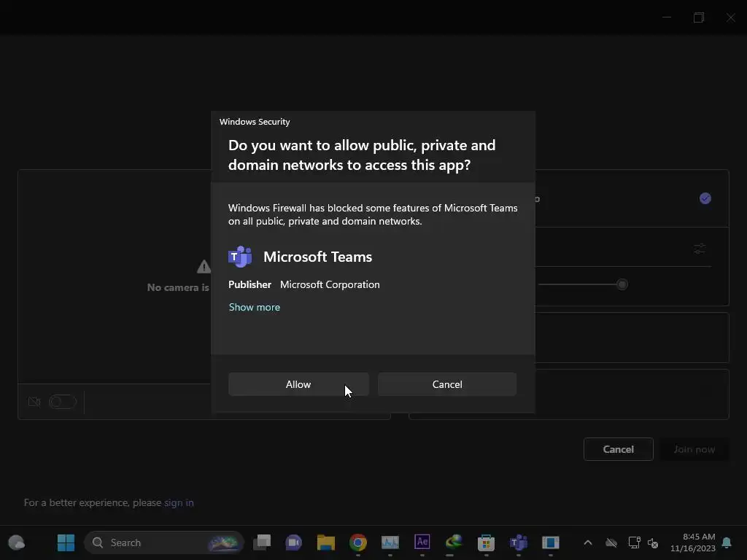Click the no-camera warning triangle icon
The width and height of the screenshot is (747, 560).
pyautogui.click(x=204, y=267)
